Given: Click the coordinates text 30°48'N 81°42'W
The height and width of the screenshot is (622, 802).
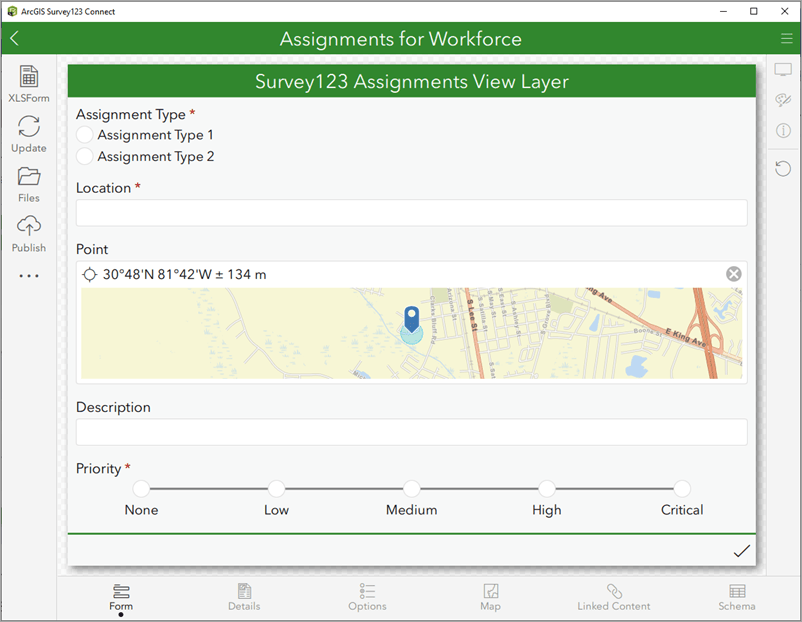Looking at the screenshot, I should tap(158, 275).
